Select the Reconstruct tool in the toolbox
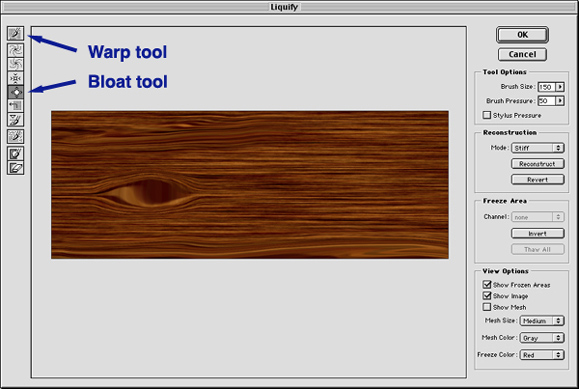The width and height of the screenshot is (579, 389). point(16,136)
